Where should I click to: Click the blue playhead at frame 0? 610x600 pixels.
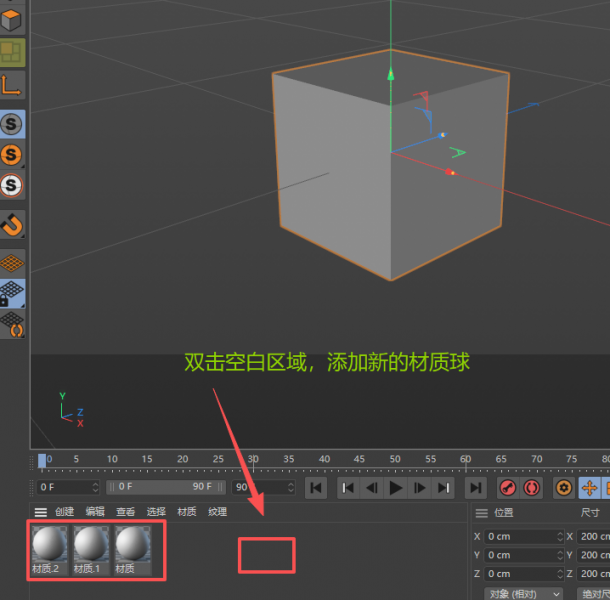coord(42,461)
